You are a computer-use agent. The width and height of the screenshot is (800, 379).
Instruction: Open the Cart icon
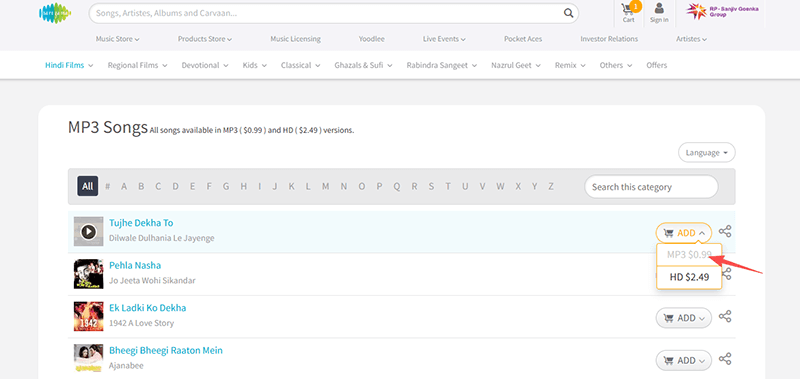629,12
